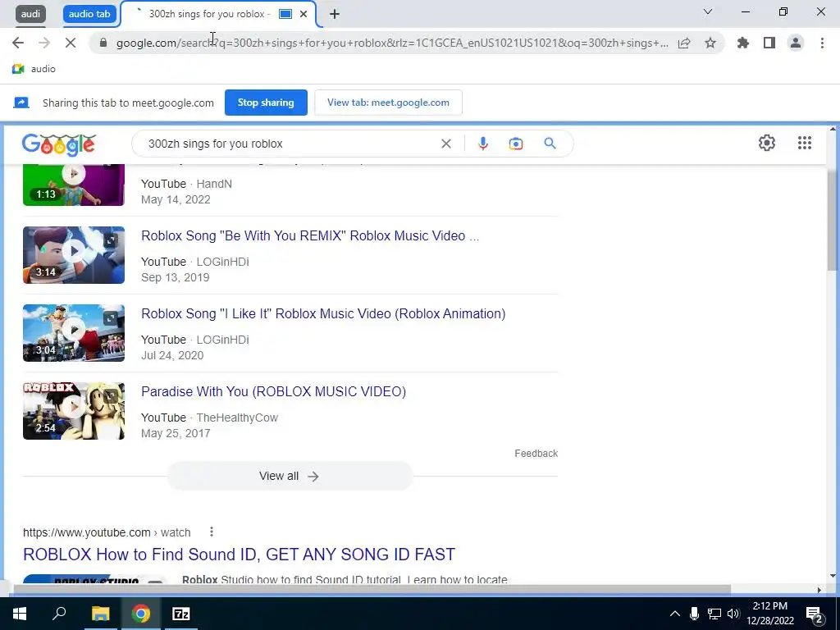
Task: Submit search with magnifying glass icon
Action: tap(550, 144)
